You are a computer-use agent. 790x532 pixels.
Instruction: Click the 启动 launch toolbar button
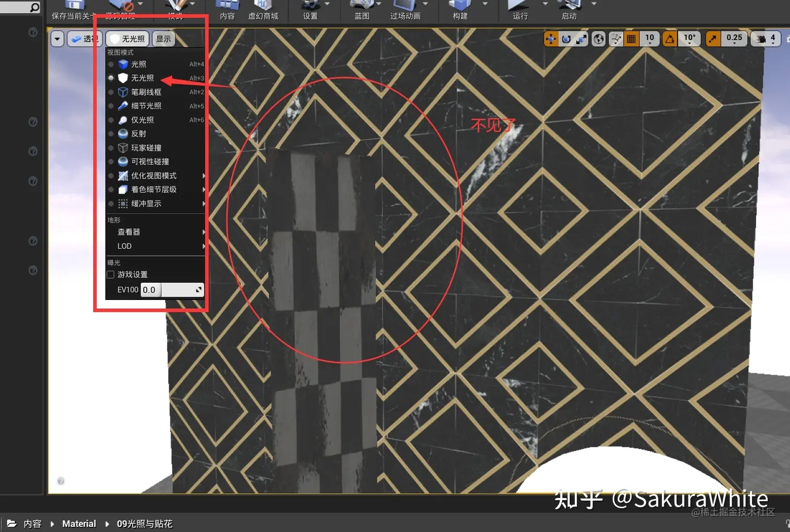click(x=570, y=10)
